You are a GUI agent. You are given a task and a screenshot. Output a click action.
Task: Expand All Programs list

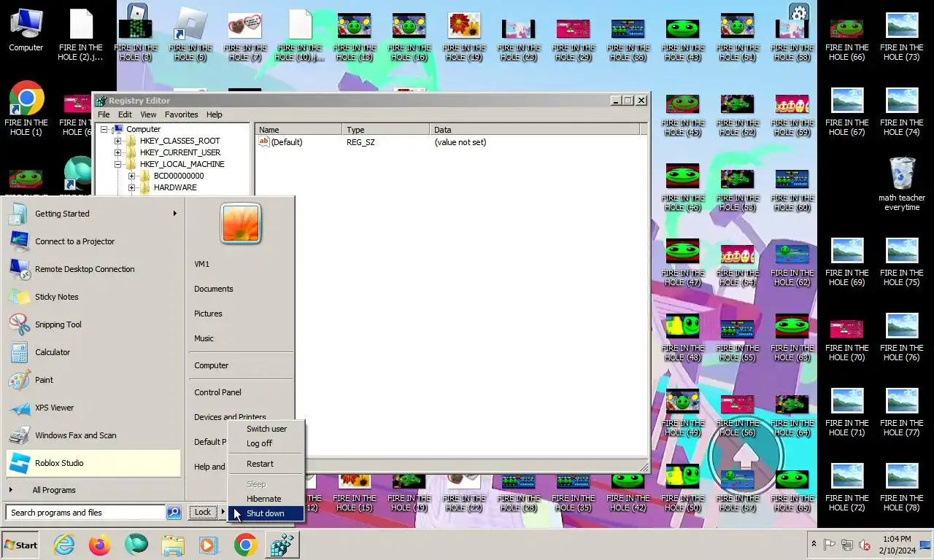pyautogui.click(x=93, y=490)
